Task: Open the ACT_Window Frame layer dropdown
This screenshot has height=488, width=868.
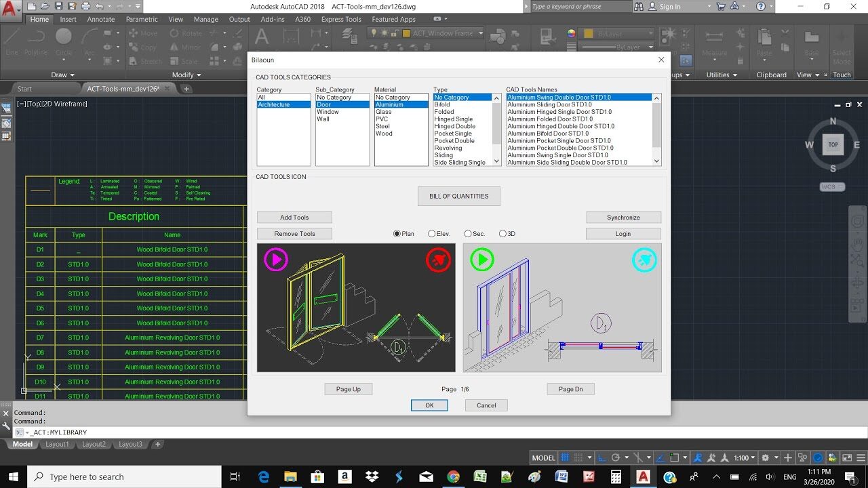Action: pos(481,33)
